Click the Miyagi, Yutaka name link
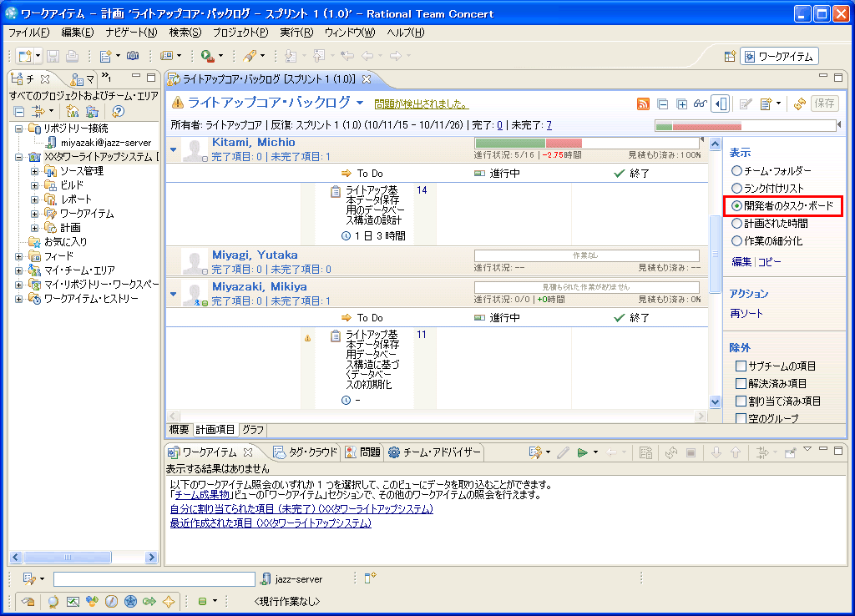The width and height of the screenshot is (855, 616). click(x=255, y=255)
